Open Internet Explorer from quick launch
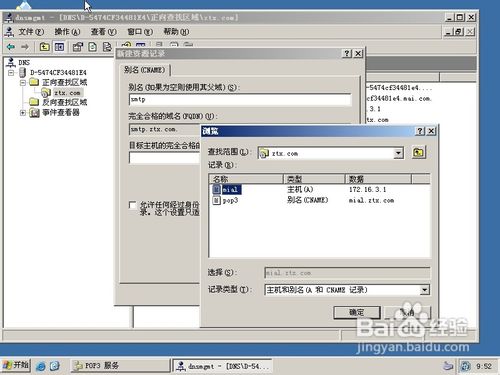 click(x=41, y=366)
